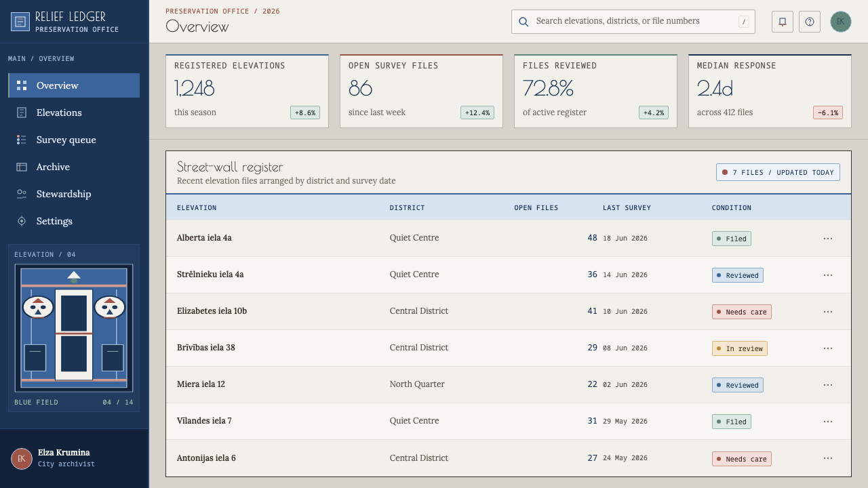Open the Stewardship section
Viewport: 868px width, 488px height.
(74, 194)
